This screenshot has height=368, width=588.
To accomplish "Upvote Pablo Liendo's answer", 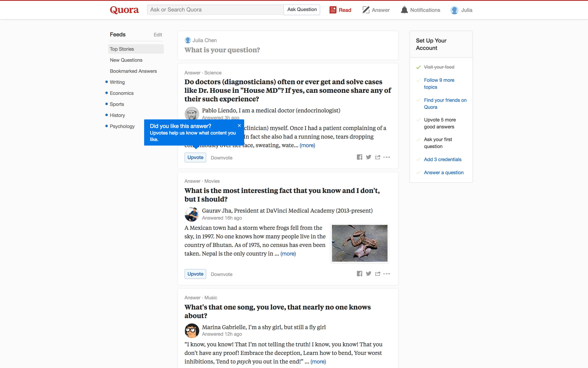I will tap(195, 157).
